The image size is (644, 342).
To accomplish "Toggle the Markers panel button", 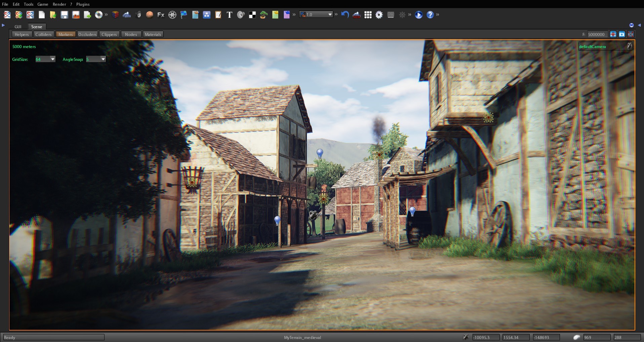I will 66,34.
